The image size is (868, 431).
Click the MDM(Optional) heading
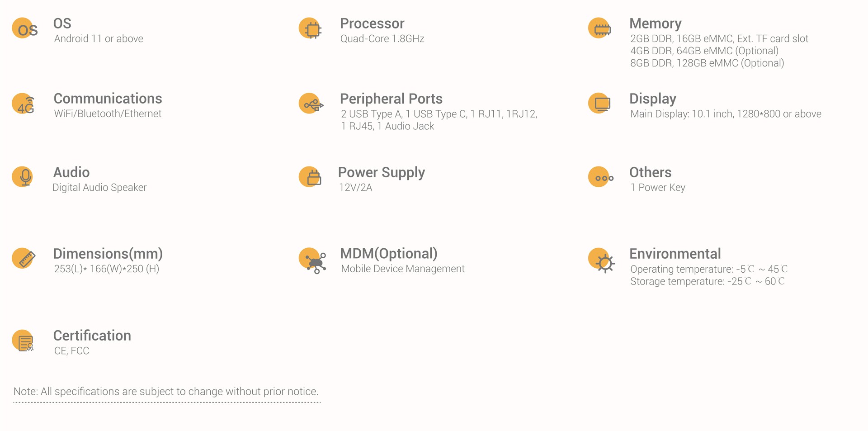tap(389, 254)
